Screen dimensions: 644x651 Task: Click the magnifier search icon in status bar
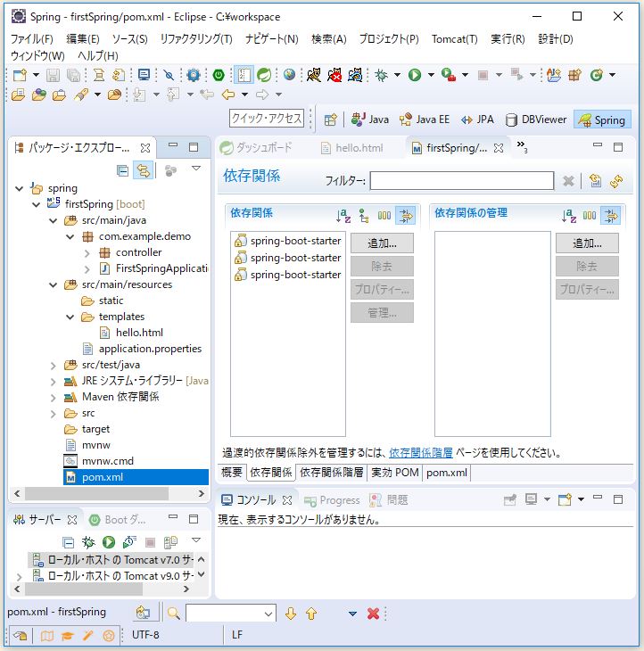pyautogui.click(x=174, y=614)
